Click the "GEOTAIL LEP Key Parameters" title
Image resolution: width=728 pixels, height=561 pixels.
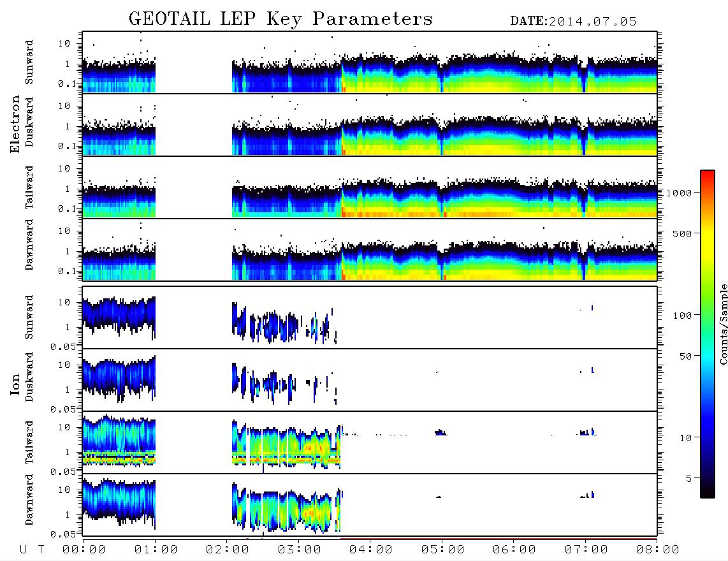click(280, 19)
